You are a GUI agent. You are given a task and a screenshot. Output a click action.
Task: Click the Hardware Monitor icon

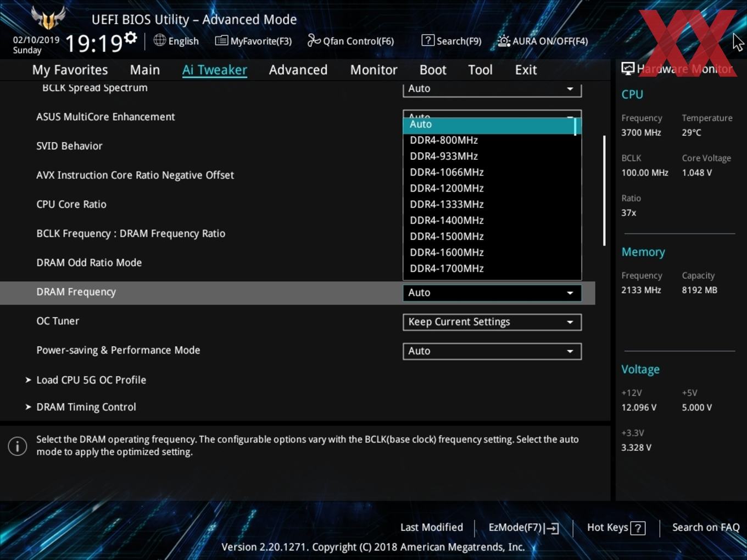point(628,69)
